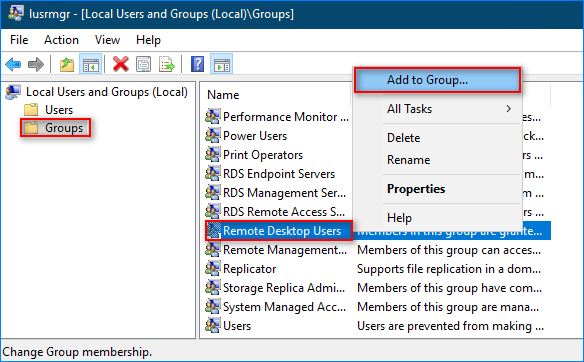Click description 'Members of this group can acces...'
The image size is (584, 362).
(x=449, y=250)
